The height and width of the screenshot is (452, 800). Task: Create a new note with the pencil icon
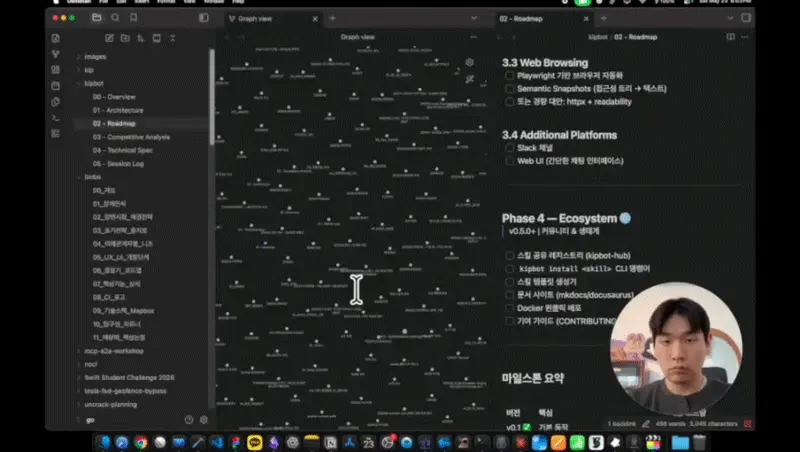[109, 38]
